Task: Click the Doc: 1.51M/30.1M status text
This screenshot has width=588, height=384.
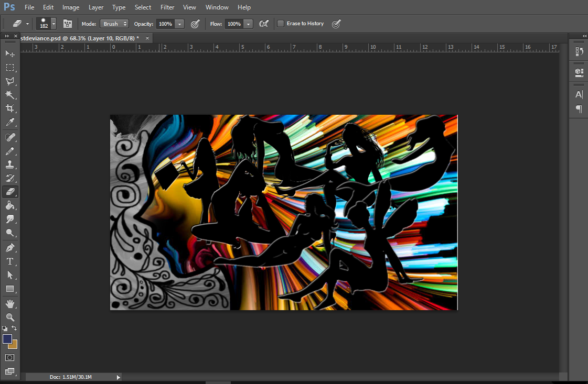Action: [x=70, y=377]
